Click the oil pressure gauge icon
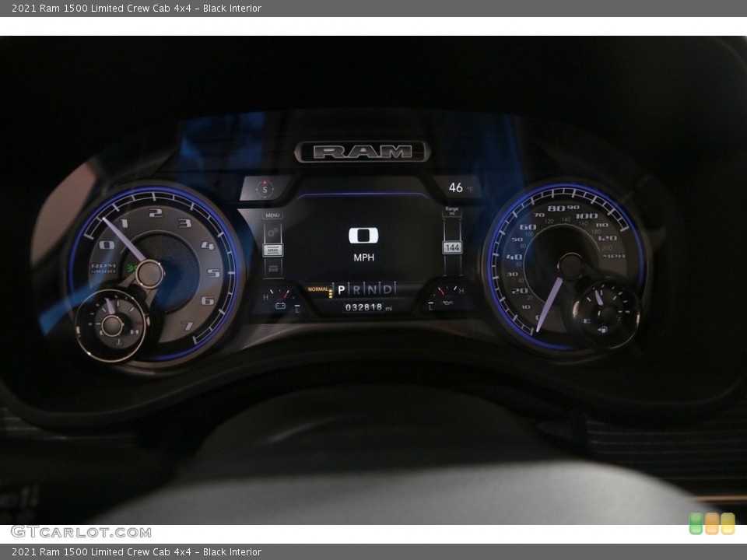Screen dimensions: 747x560 [448, 303]
